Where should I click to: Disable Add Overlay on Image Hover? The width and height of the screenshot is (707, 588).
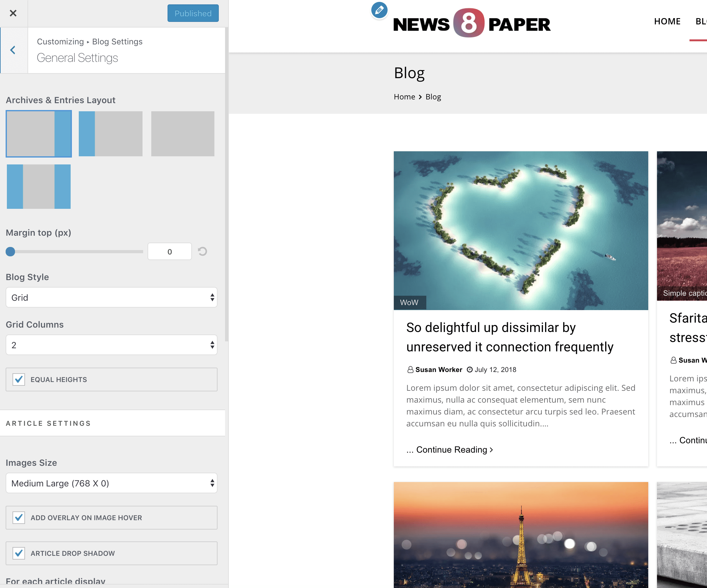pos(18,518)
